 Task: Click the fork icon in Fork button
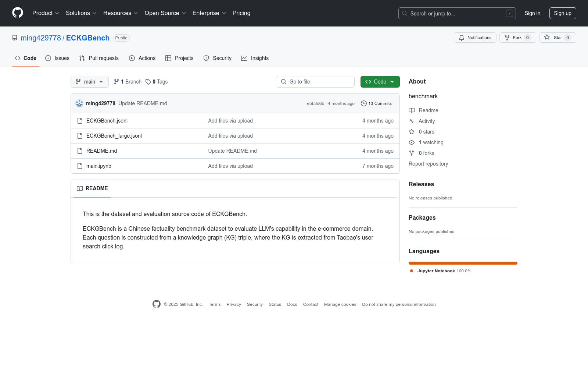pos(507,38)
